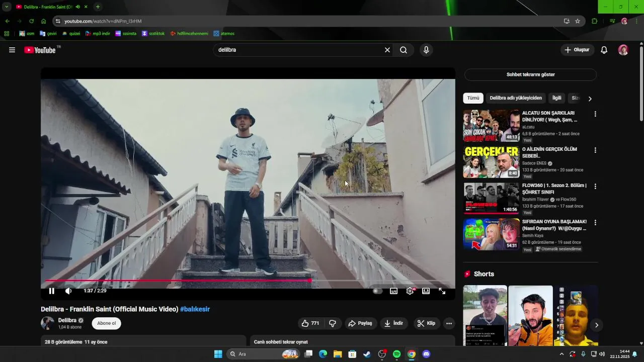
Task: Select the Tümü filter chip
Action: (x=473, y=98)
